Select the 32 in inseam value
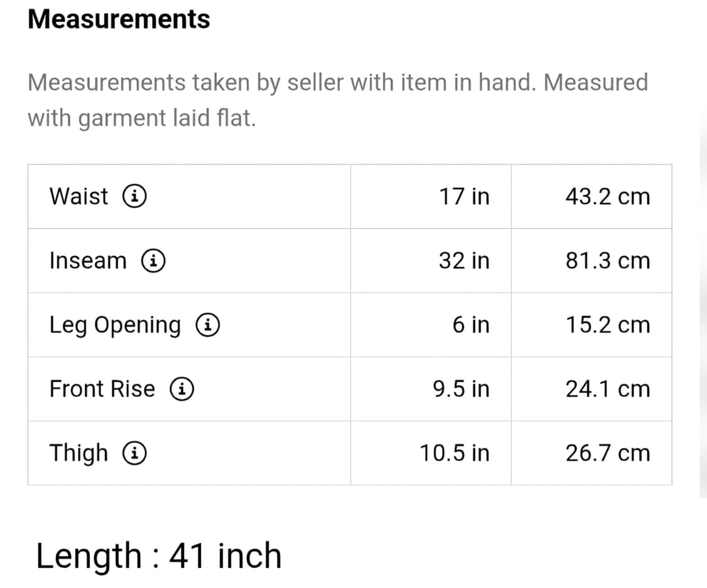Screen dimensions: 707x588 (464, 261)
